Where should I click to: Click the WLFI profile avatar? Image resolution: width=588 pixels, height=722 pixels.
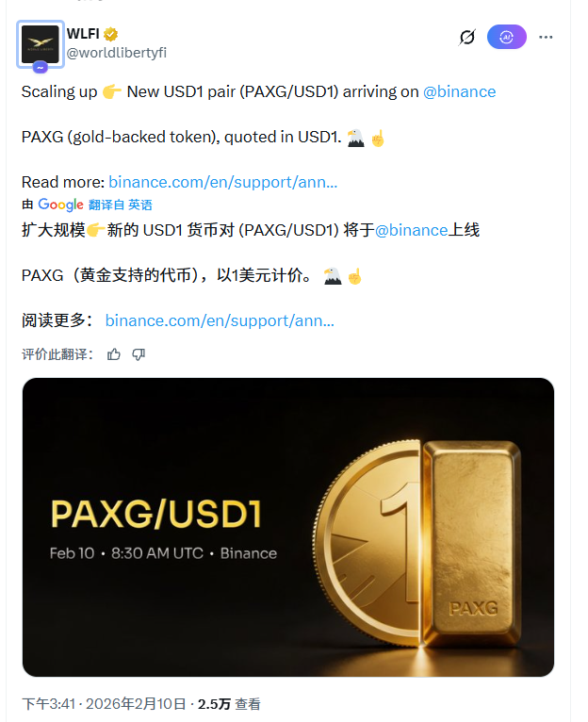[x=41, y=44]
